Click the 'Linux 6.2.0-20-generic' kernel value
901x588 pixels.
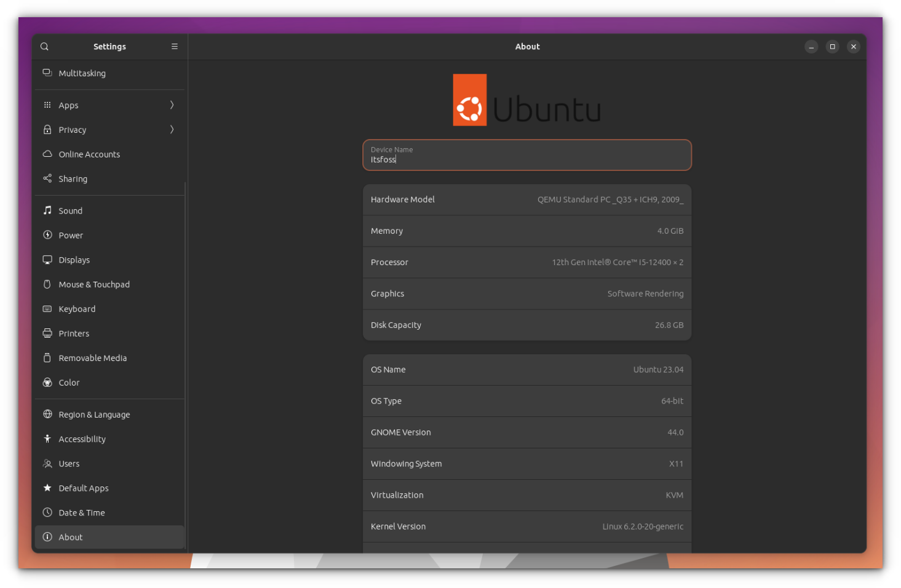coord(643,526)
